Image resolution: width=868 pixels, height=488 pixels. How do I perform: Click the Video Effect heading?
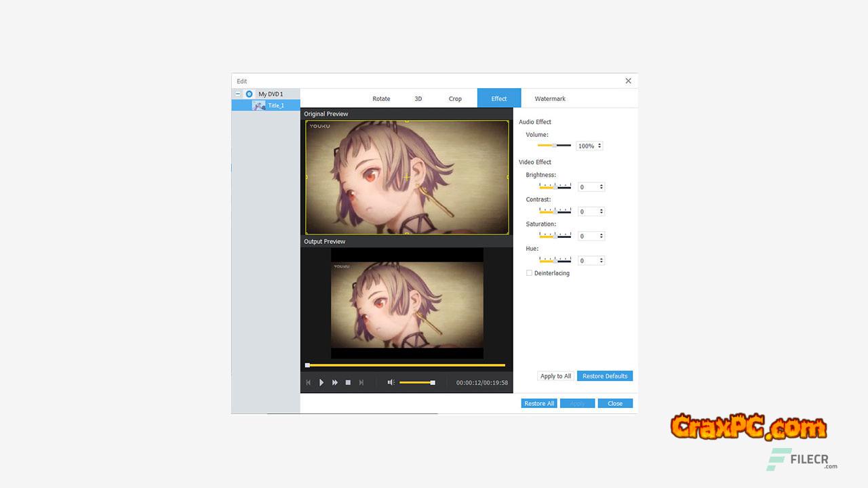[x=535, y=162]
